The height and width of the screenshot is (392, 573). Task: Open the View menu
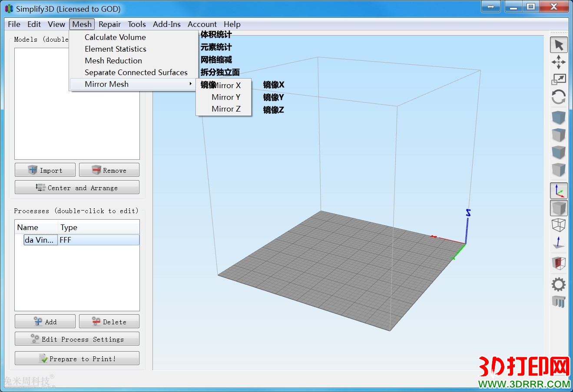pos(56,24)
